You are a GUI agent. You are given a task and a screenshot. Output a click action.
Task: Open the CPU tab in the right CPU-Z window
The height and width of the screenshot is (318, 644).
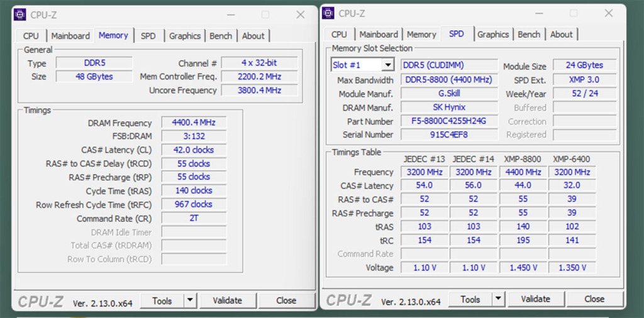[x=339, y=35]
